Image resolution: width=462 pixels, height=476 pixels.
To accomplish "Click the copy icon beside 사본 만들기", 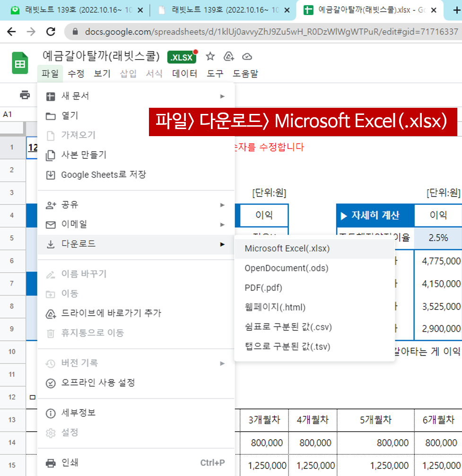I will (51, 155).
